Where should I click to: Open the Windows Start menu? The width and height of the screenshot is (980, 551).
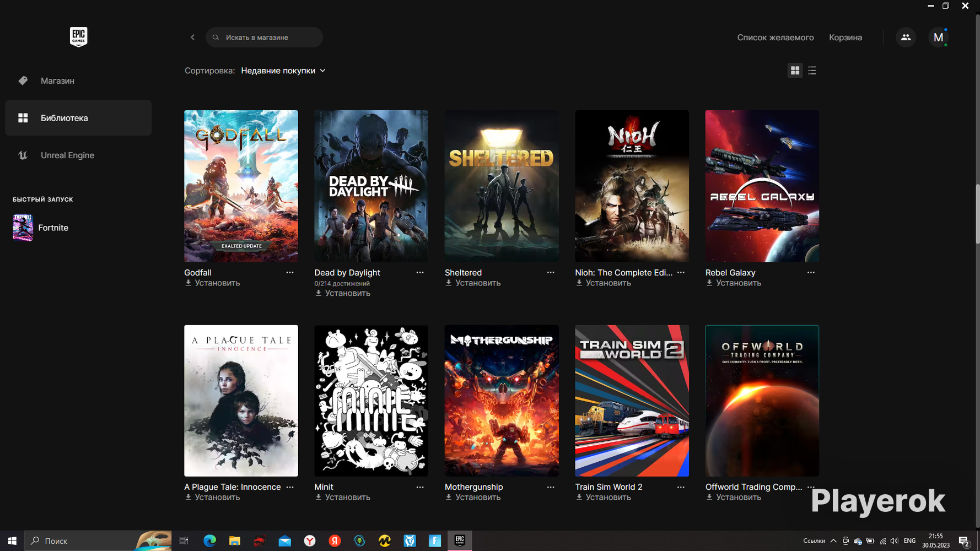(x=12, y=541)
